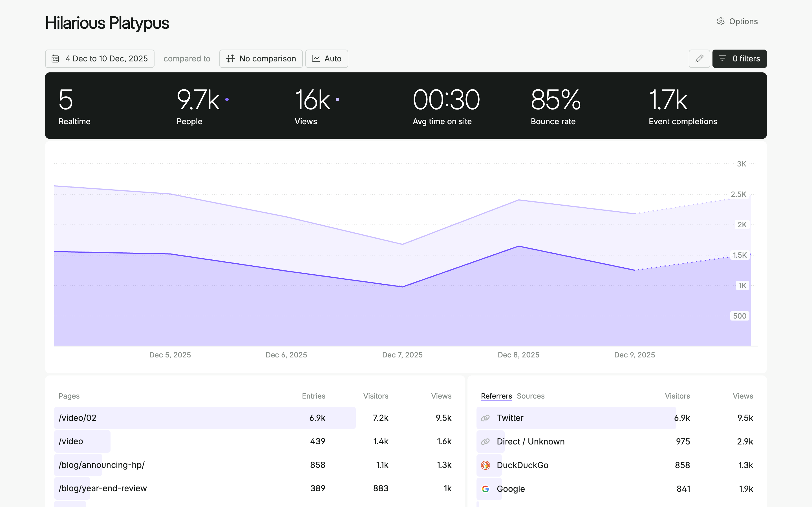Screen dimensions: 812x507
Task: Click the Twitter referrer link icon
Action: (485, 418)
